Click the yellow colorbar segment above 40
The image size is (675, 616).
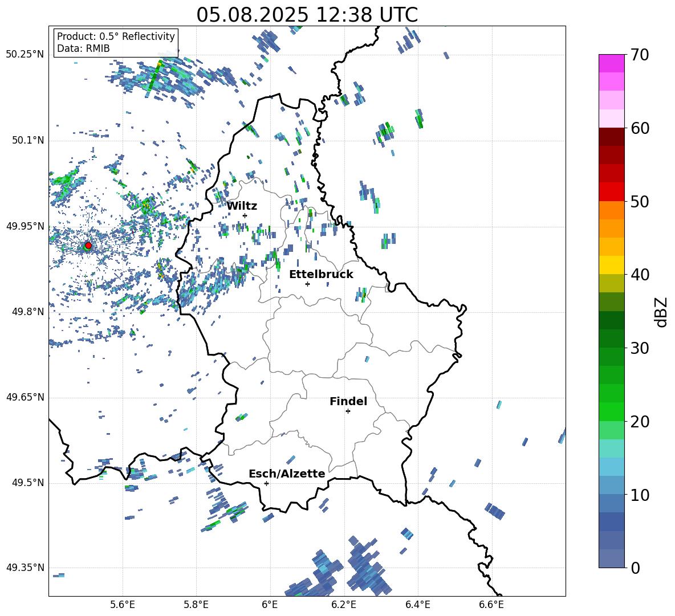611,265
